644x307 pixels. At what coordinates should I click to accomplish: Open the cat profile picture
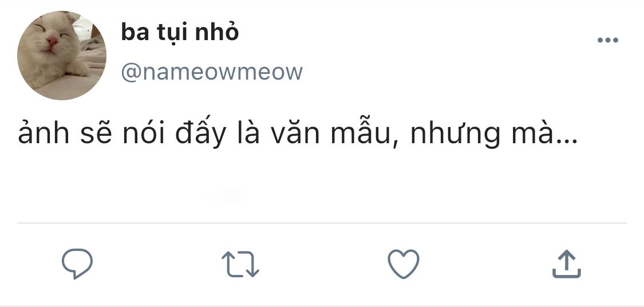pos(62,56)
